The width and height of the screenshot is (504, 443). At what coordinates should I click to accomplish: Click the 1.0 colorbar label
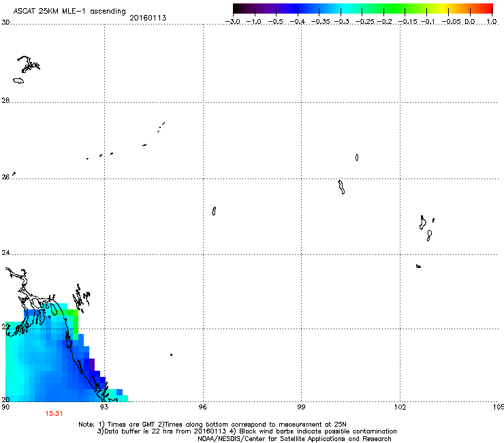(x=492, y=22)
